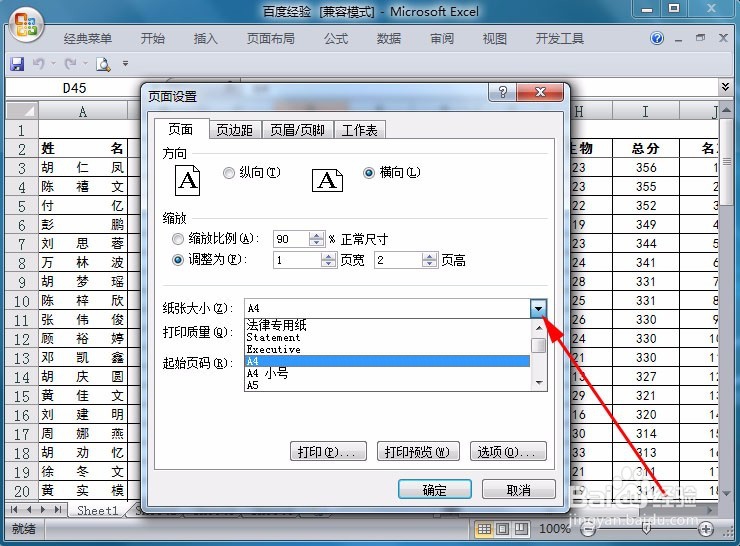Click the 缩放比例 percentage spinner arrows
This screenshot has height=546, width=740.
[317, 239]
